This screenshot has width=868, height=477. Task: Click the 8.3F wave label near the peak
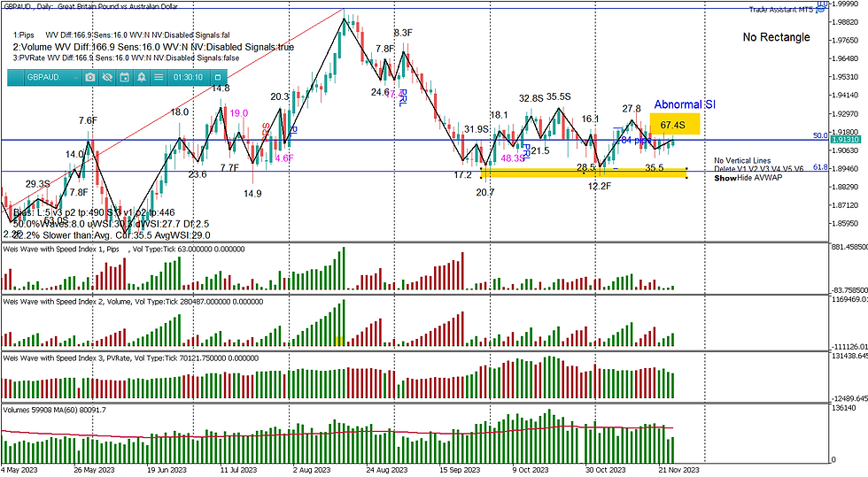click(403, 34)
